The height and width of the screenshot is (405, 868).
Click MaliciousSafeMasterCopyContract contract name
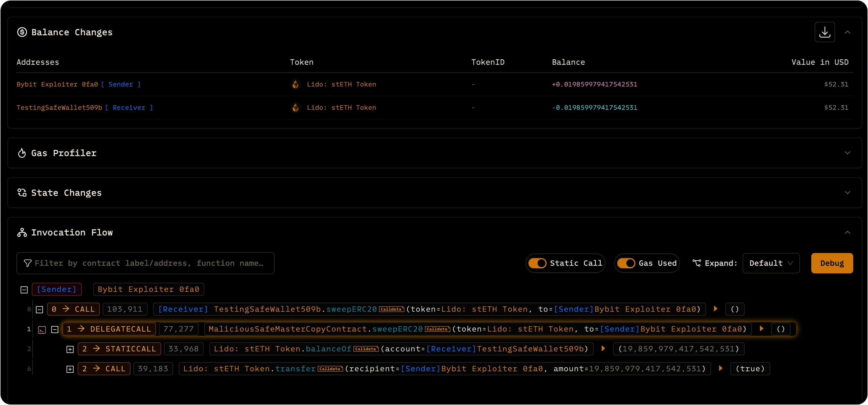coord(288,329)
